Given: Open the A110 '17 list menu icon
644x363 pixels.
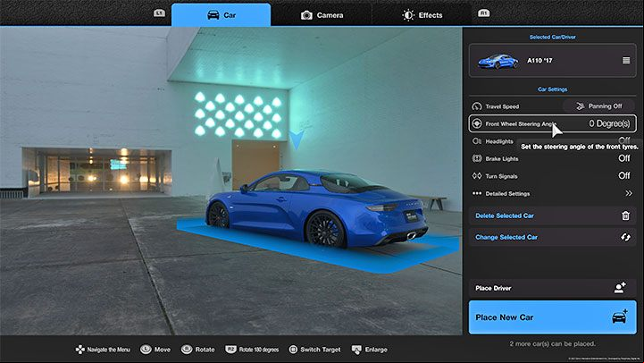Looking at the screenshot, I should (x=626, y=61).
